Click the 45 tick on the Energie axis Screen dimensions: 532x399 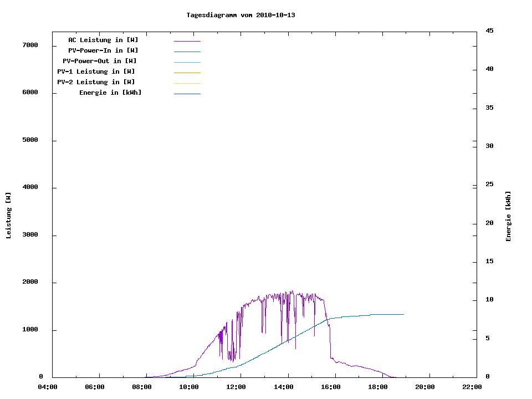tap(489, 30)
